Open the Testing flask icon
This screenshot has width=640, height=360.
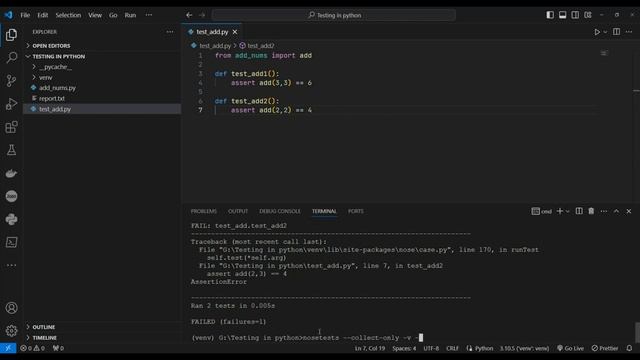point(11,150)
